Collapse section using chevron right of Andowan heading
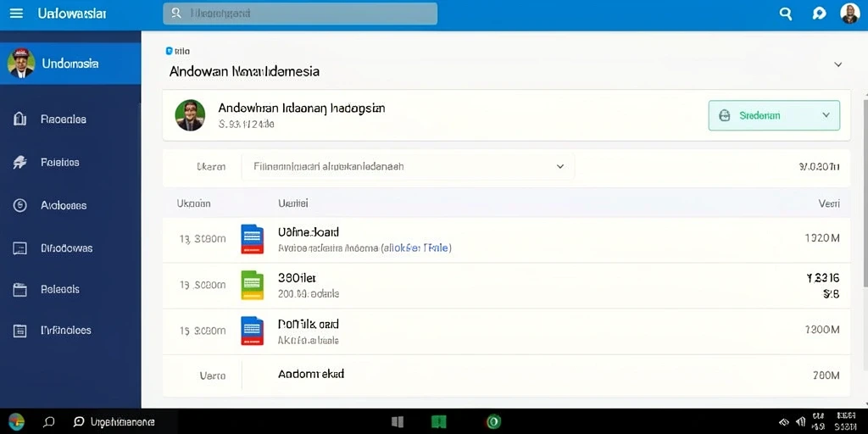Image resolution: width=868 pixels, height=434 pixels. [x=838, y=64]
